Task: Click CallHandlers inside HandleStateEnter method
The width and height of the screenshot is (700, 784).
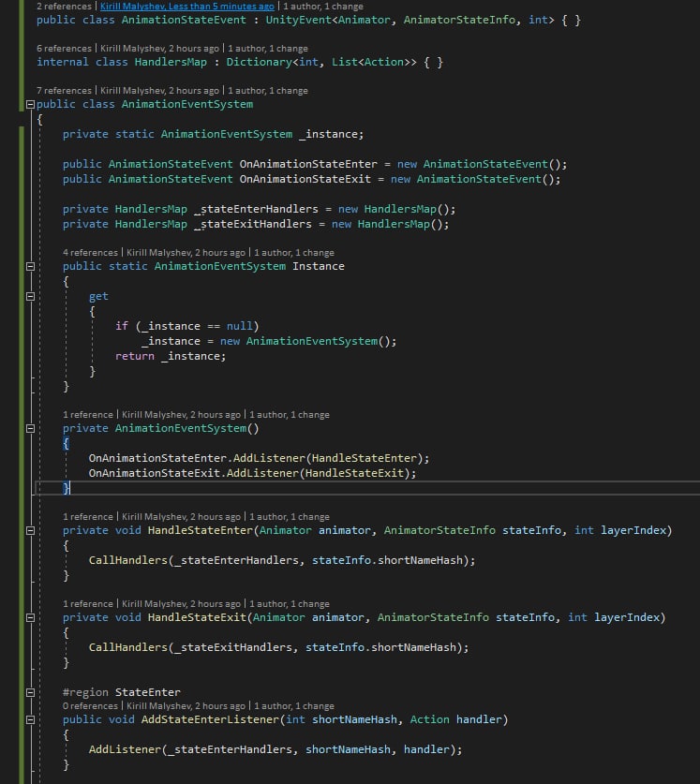Action: click(x=128, y=560)
